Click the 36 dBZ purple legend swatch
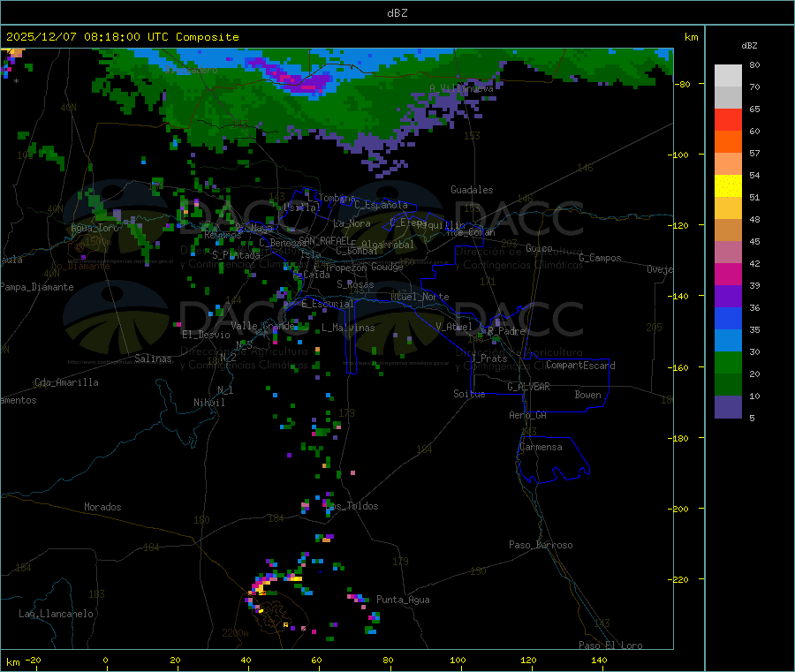The height and width of the screenshot is (672, 795). [728, 297]
